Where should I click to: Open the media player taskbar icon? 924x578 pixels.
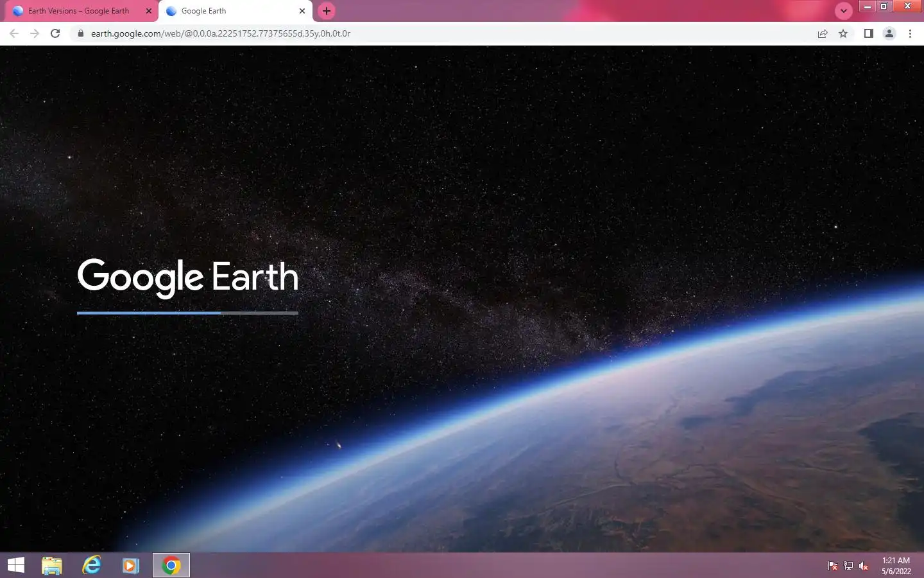131,565
